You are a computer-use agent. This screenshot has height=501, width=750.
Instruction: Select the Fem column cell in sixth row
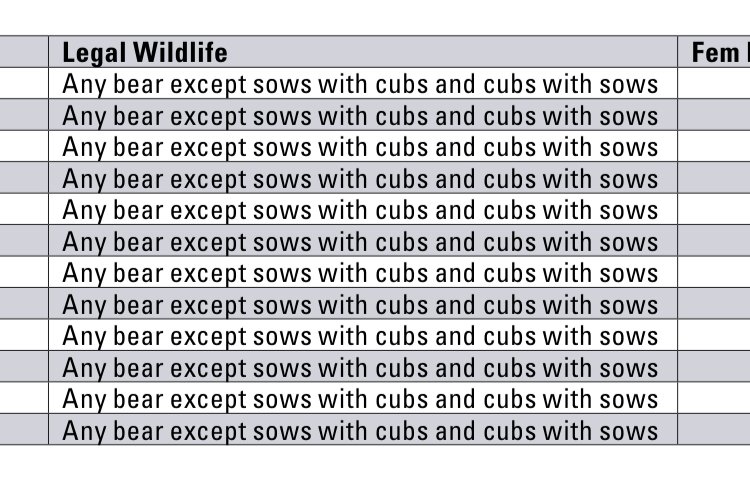pyautogui.click(x=714, y=241)
